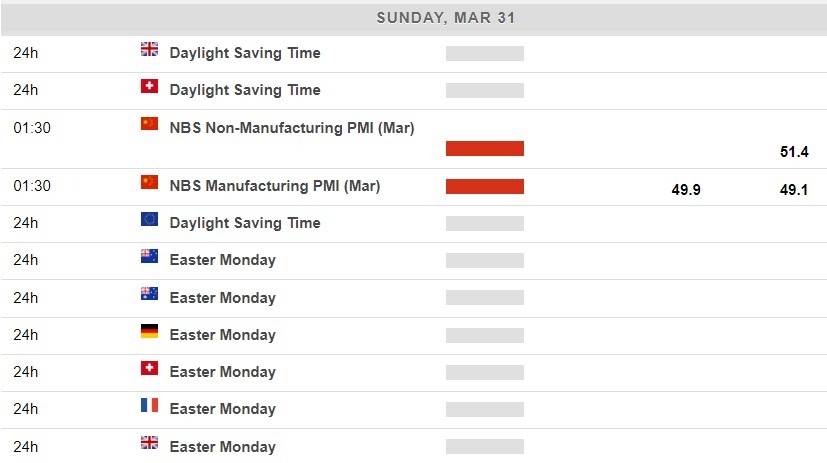Screen dimensions: 827x463
Task: Click the UK flag beside Daylight Saving Time
Action: tap(149, 49)
